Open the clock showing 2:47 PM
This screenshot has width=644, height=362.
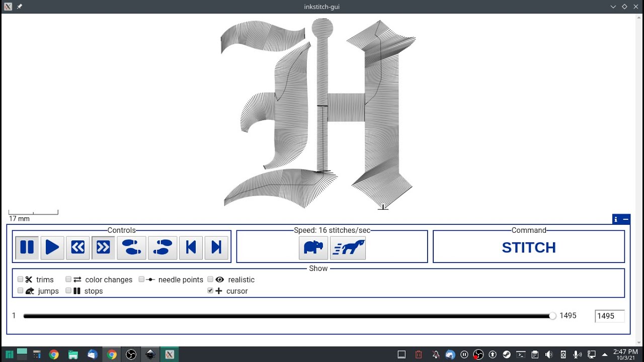(625, 354)
